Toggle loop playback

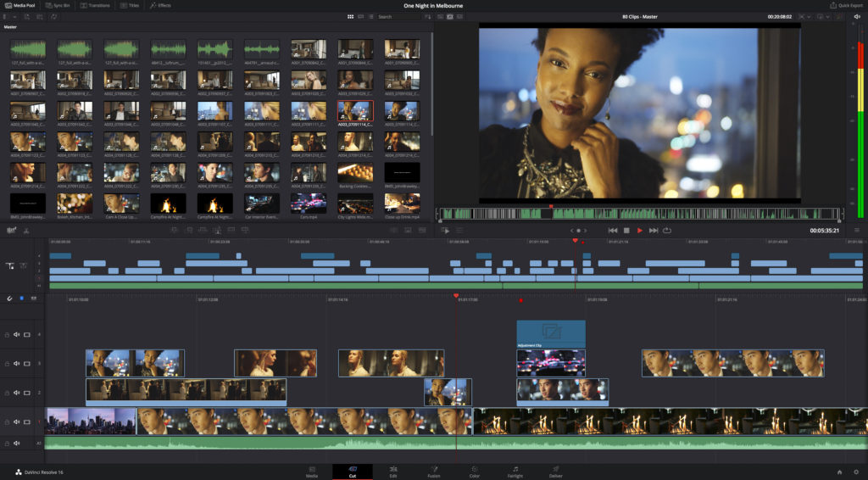667,231
